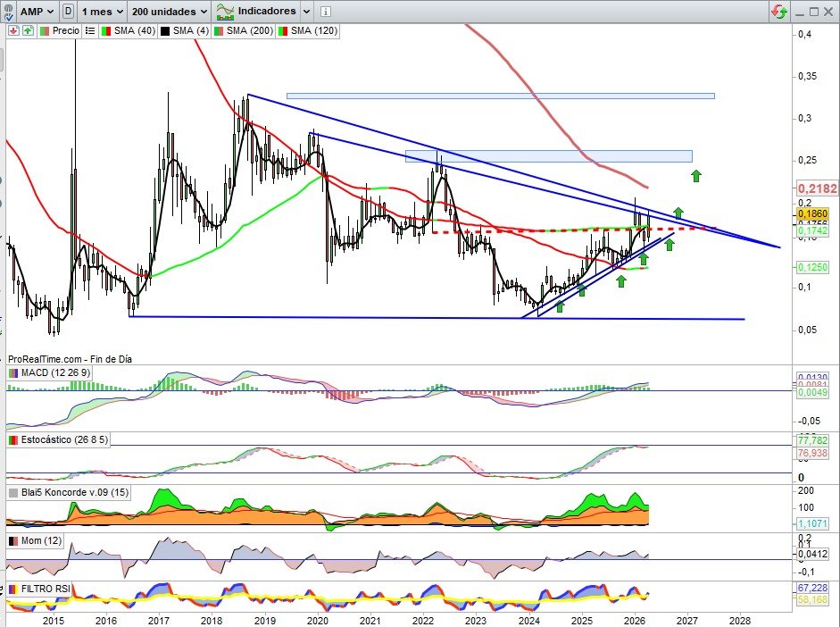The image size is (840, 627).
Task: Click the 0,1250 green price label
Action: pos(812,267)
